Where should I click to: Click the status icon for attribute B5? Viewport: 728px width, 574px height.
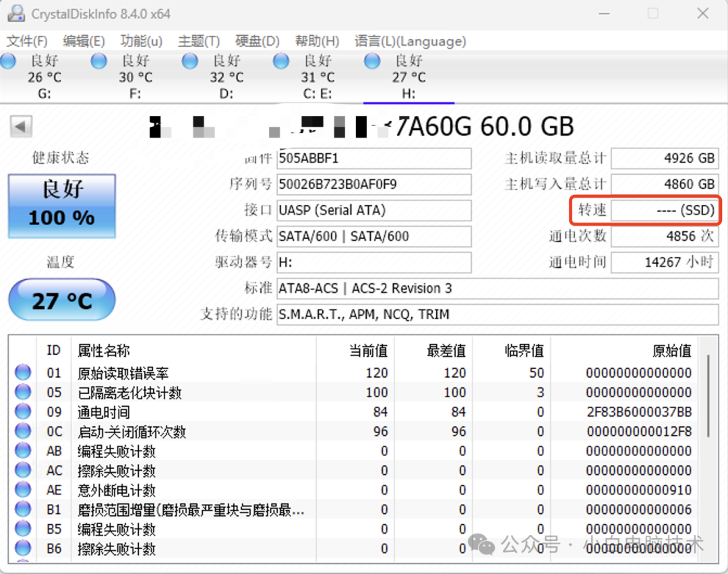tap(23, 528)
